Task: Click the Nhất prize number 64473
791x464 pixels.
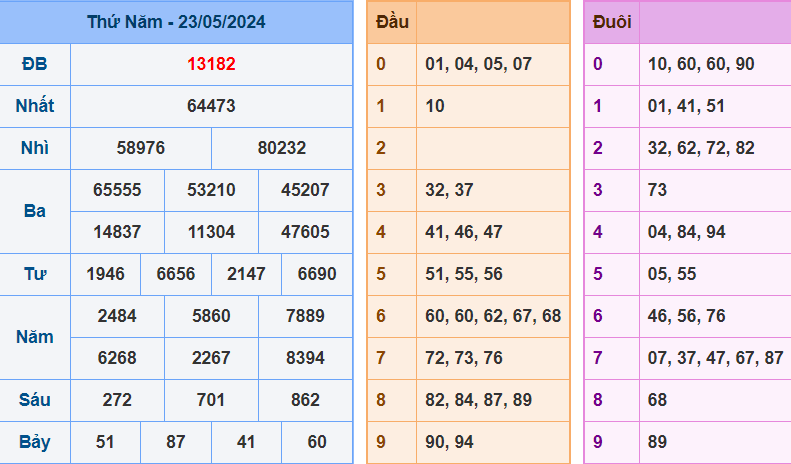Action: coord(211,106)
